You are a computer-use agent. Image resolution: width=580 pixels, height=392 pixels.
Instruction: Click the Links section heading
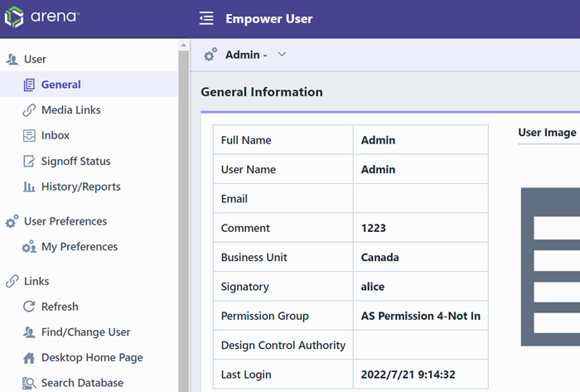pyautogui.click(x=36, y=281)
